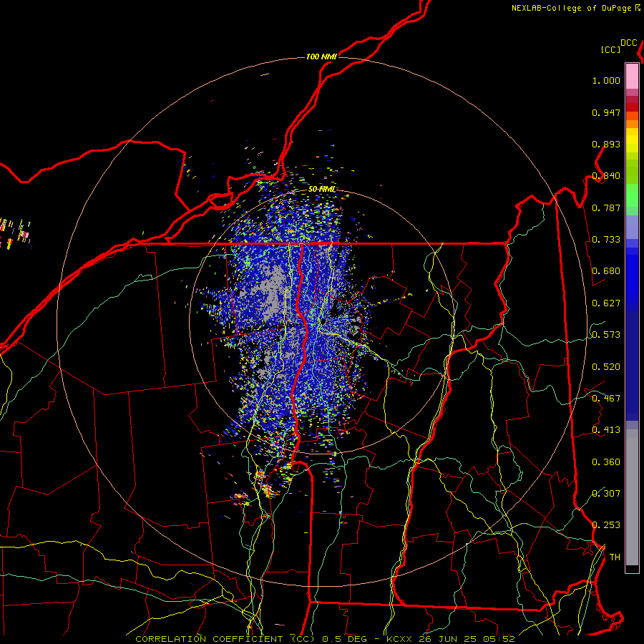Image resolution: width=644 pixels, height=644 pixels.
Task: Select the 0.947 legend value
Action: point(606,112)
